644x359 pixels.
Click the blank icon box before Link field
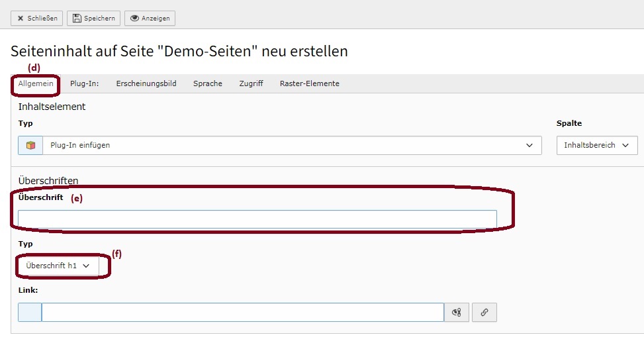[x=30, y=312]
